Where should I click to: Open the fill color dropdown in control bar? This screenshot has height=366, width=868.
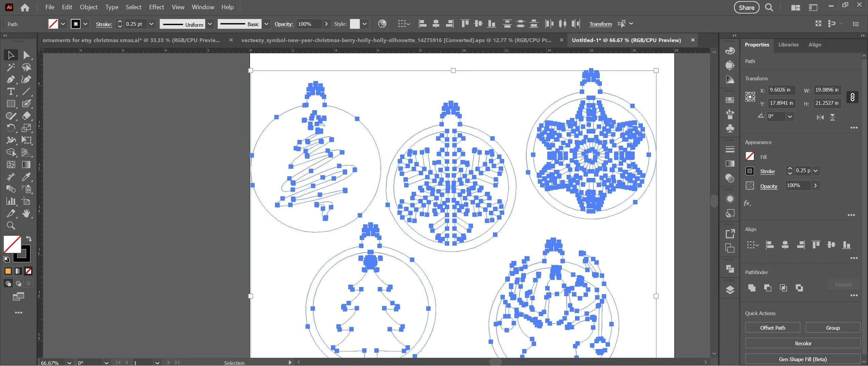tap(63, 24)
